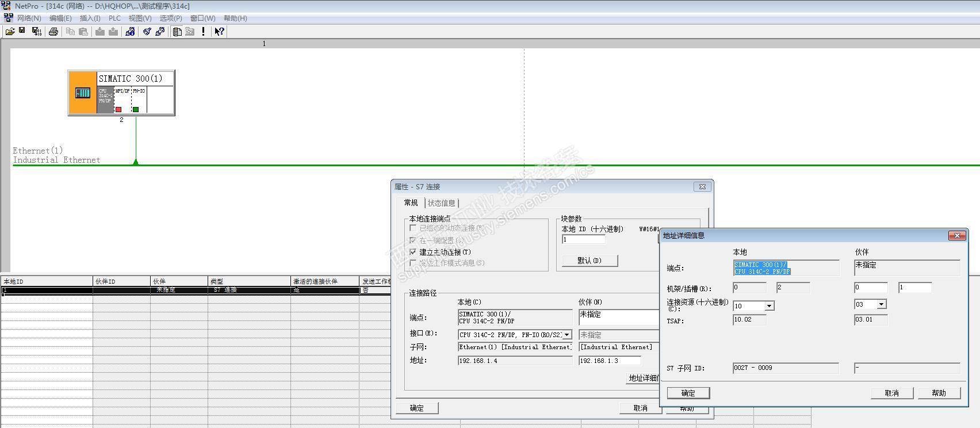This screenshot has width=980, height=428.
Task: Open the 插入(I) menu
Action: (90, 18)
